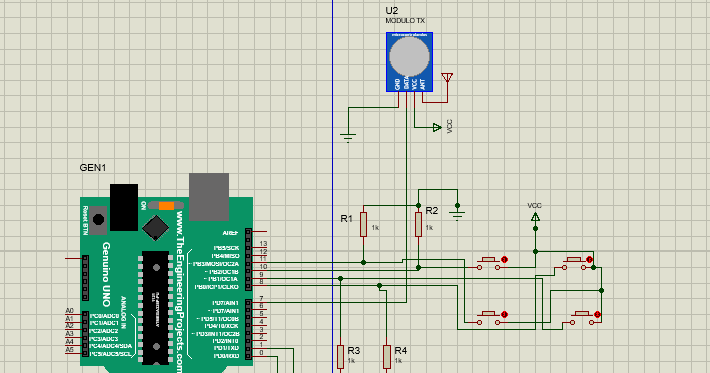Screen dimensions: 710x373
Task: Click the ground symbol next to R2
Action: [x=457, y=214]
